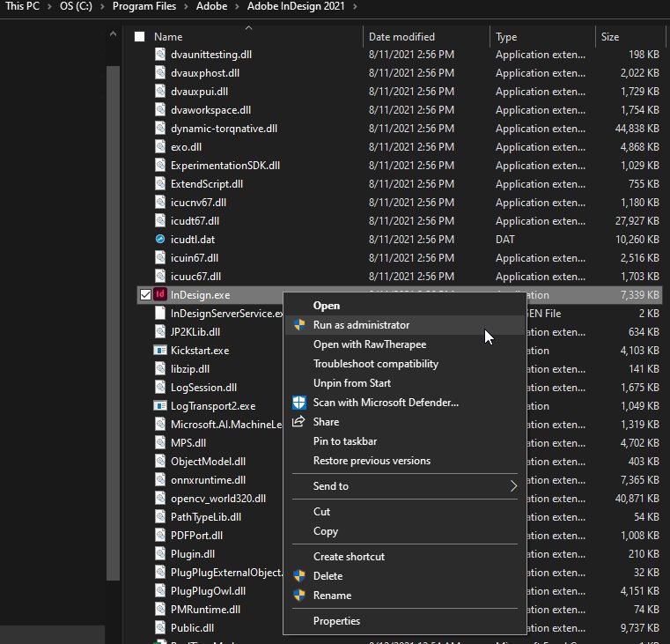This screenshot has height=644, width=670.
Task: Click the MPS.dll file icon
Action: click(x=160, y=442)
